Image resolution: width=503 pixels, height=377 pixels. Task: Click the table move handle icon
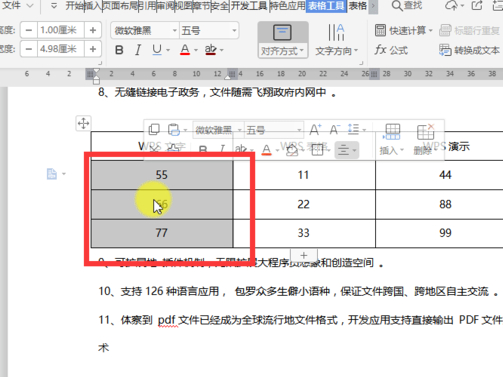pos(83,124)
